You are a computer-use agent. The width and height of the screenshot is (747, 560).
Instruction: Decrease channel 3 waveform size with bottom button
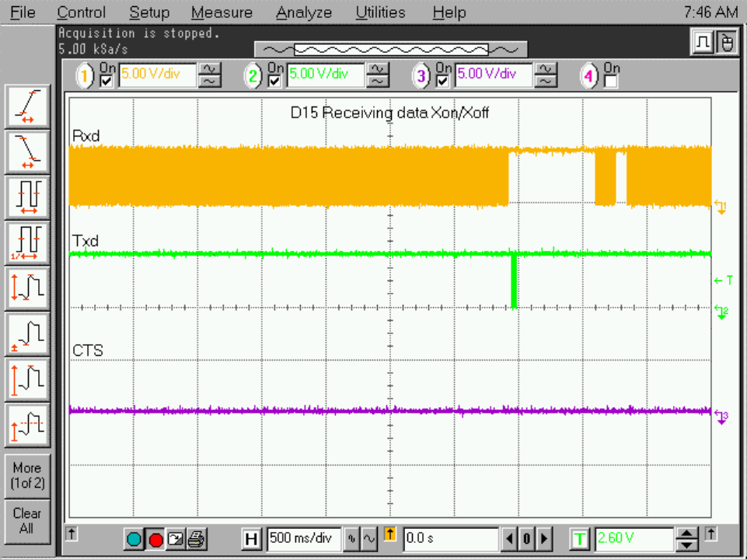(x=546, y=82)
